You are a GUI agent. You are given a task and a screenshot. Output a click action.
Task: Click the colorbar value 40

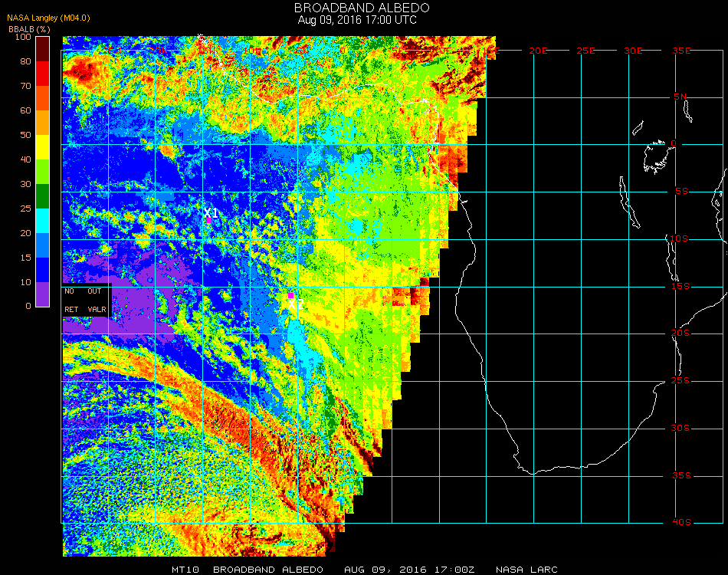(25, 159)
